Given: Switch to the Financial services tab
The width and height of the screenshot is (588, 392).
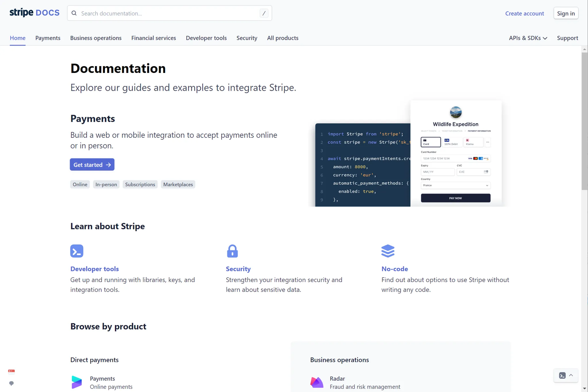Looking at the screenshot, I should pos(154,38).
